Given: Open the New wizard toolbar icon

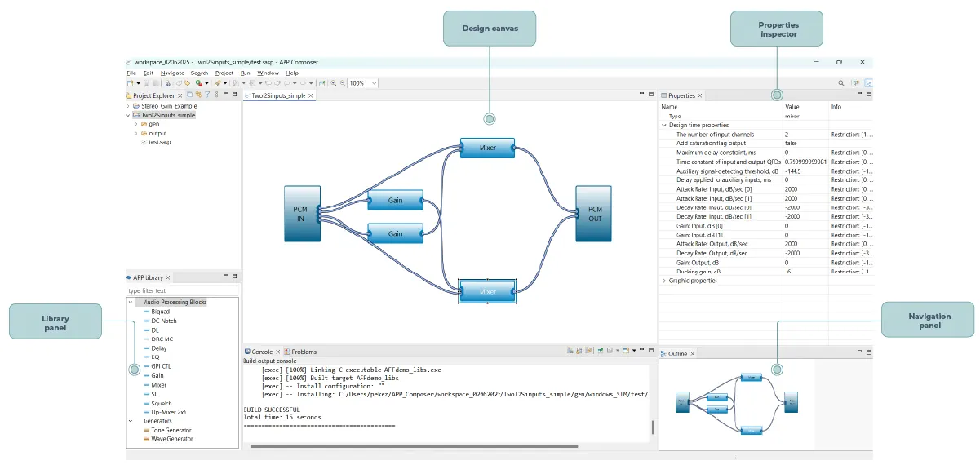Looking at the screenshot, I should click(130, 83).
